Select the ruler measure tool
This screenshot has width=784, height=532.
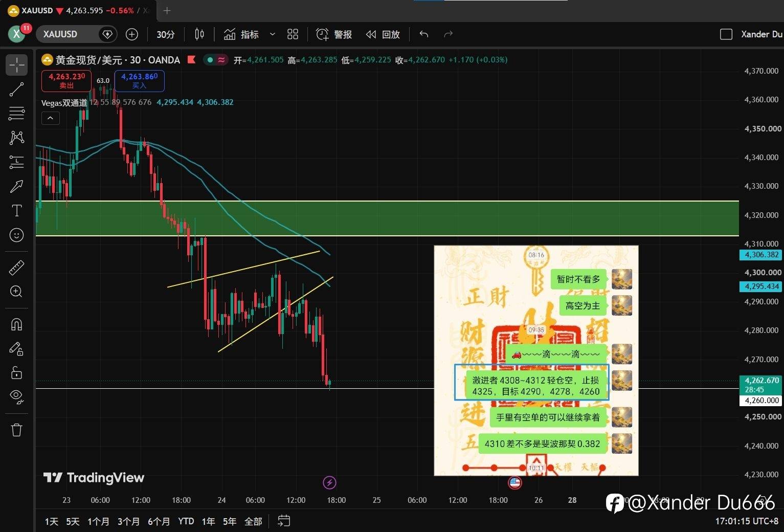(16, 268)
